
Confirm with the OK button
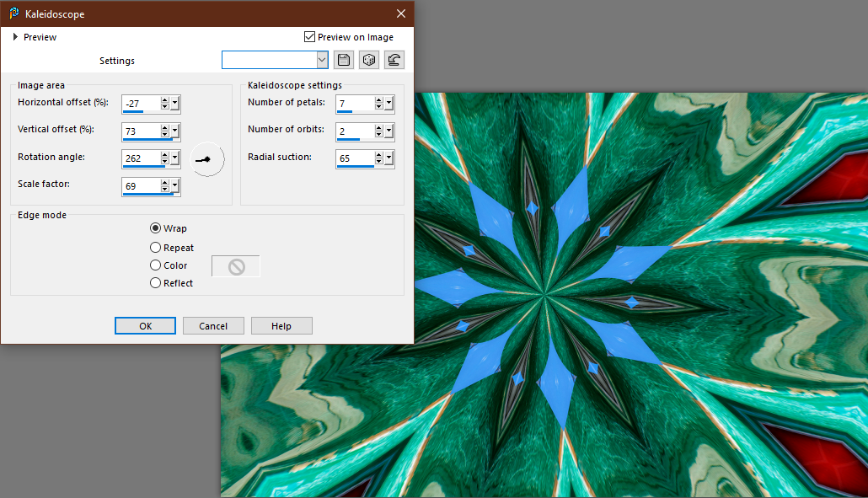coord(145,326)
